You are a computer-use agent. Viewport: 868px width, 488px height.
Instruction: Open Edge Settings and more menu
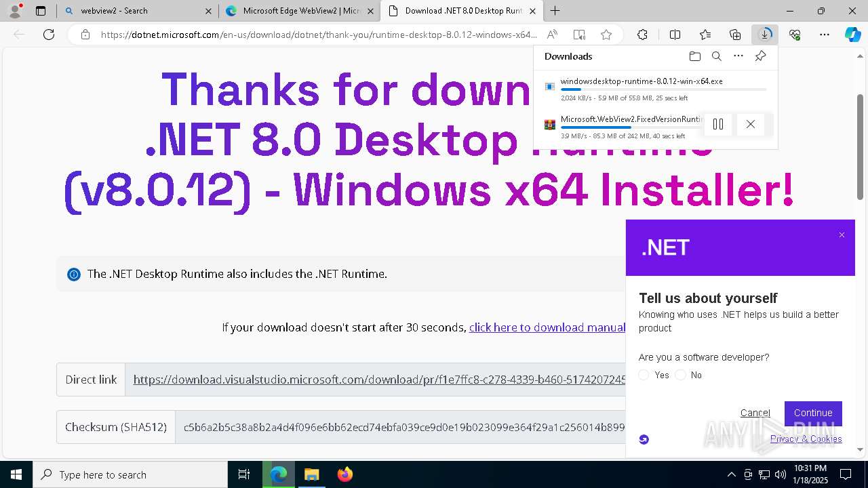coord(825,35)
